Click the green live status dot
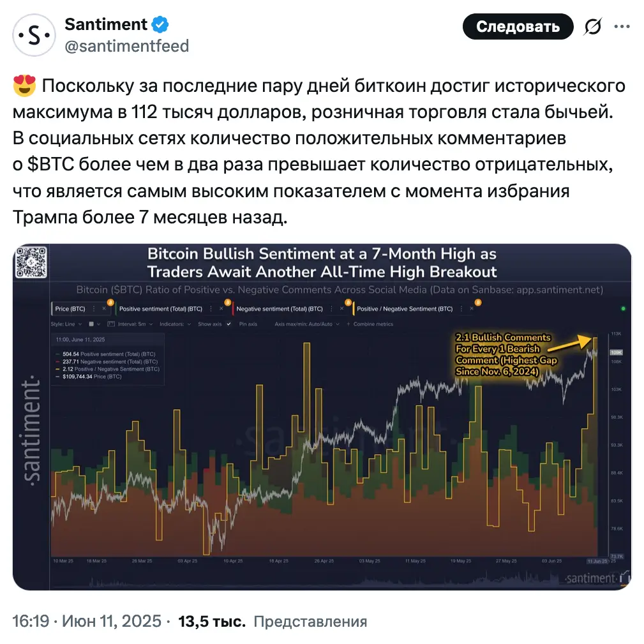 (x=623, y=308)
